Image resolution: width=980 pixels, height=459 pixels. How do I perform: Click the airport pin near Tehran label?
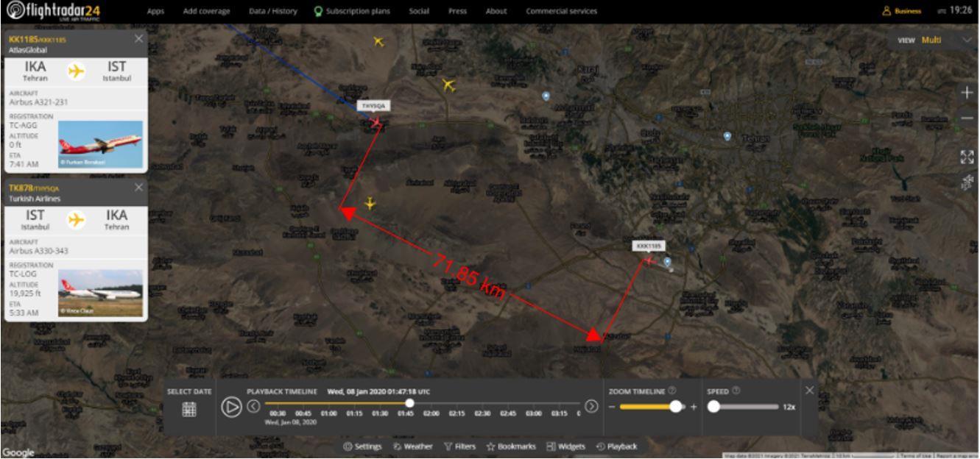pyautogui.click(x=727, y=135)
